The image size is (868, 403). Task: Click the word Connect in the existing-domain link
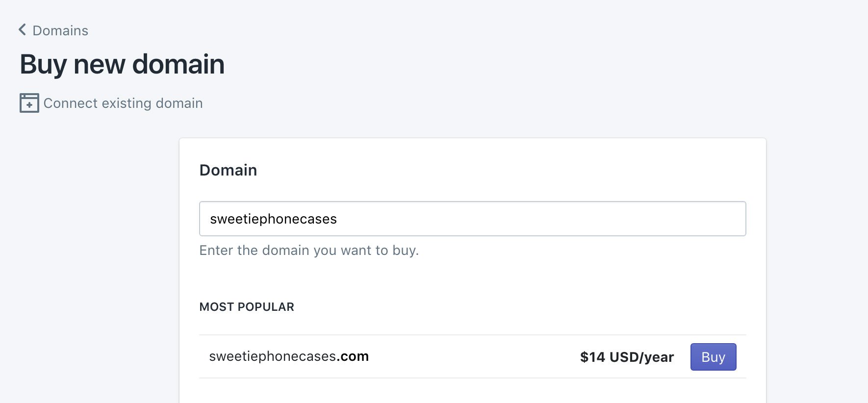tap(71, 103)
